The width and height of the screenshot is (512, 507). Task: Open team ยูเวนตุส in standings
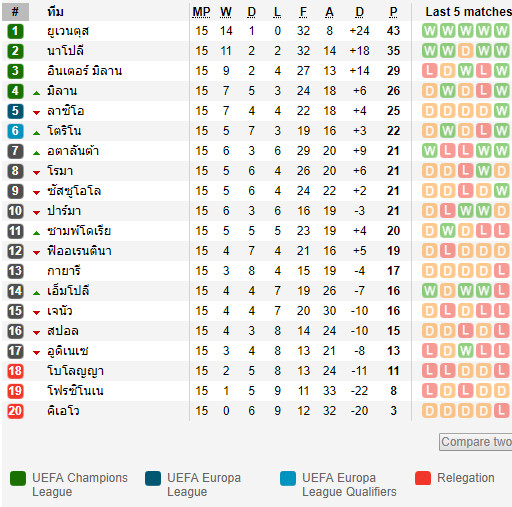tap(68, 31)
